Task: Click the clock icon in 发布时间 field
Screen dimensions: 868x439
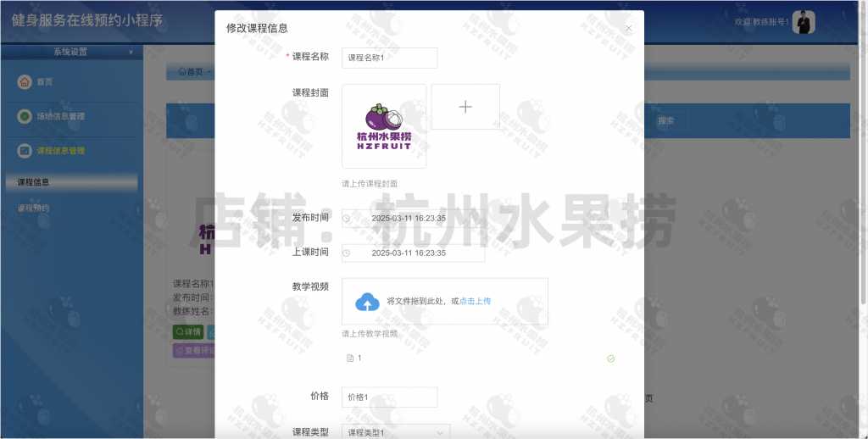Action: [x=347, y=219]
